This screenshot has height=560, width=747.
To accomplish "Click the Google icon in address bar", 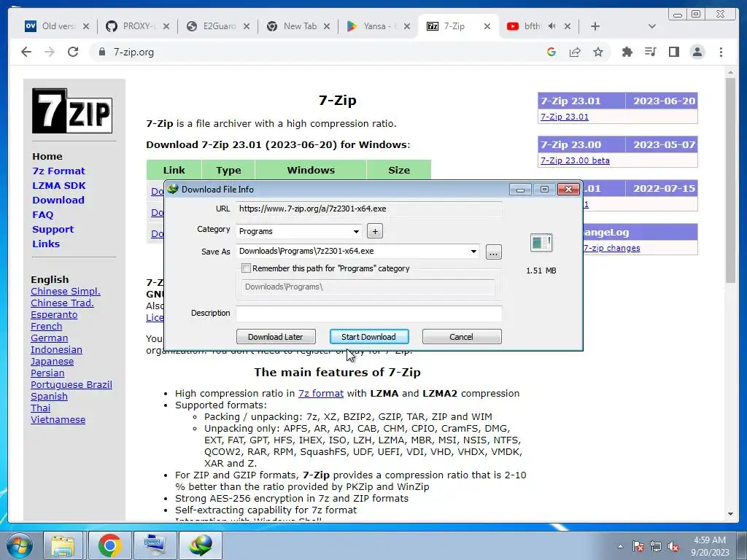I will pos(551,52).
